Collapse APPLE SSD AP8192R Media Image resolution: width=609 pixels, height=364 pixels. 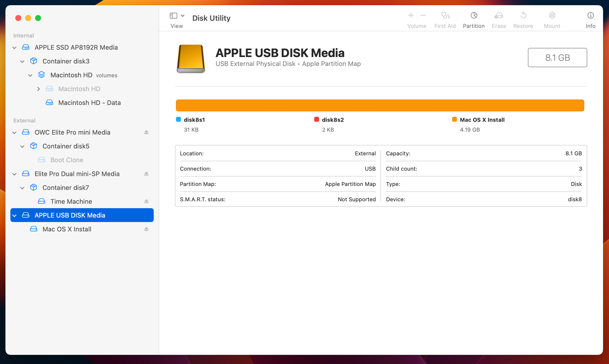click(x=14, y=48)
